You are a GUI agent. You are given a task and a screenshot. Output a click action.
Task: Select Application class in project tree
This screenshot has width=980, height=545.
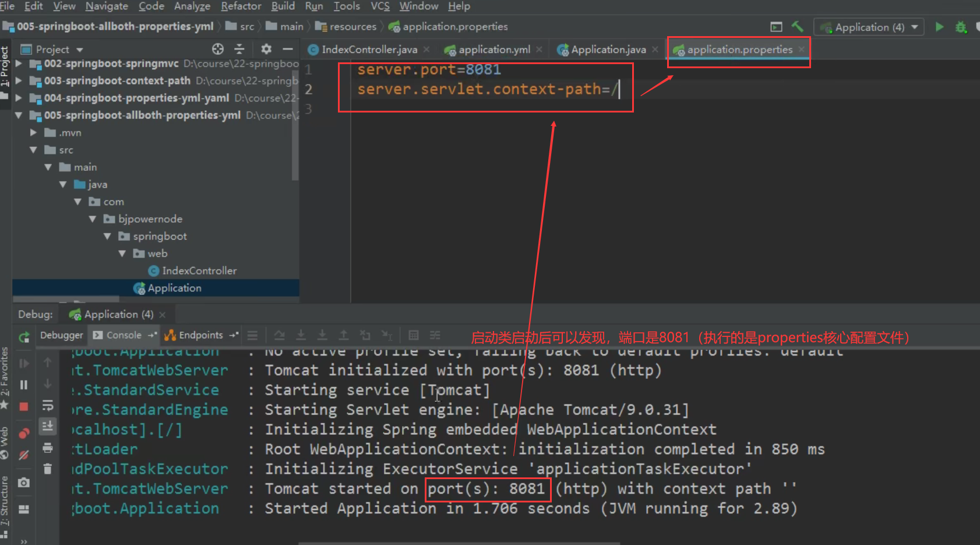coord(174,288)
